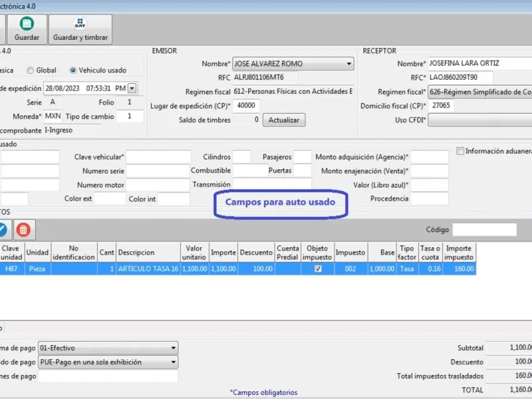The image size is (532, 399).
Task: Click the 002 impuesto cell
Action: [x=351, y=269]
